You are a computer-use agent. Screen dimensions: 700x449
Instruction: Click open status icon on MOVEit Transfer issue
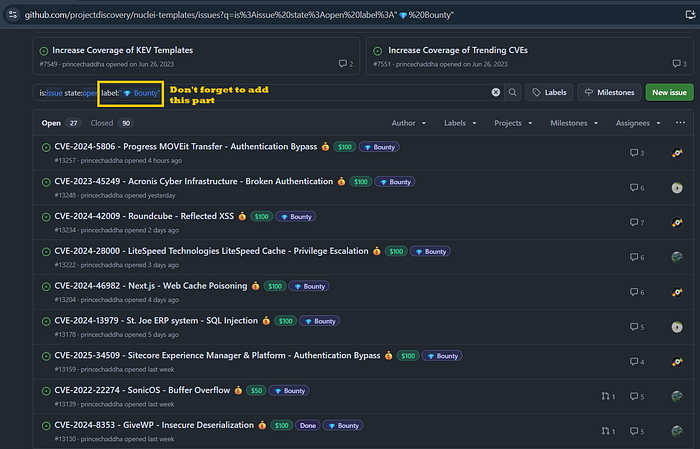pos(46,147)
